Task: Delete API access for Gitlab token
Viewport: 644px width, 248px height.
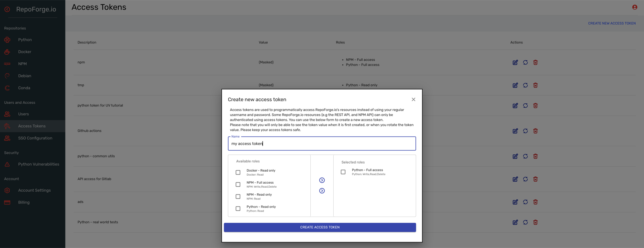Action: 535,179
